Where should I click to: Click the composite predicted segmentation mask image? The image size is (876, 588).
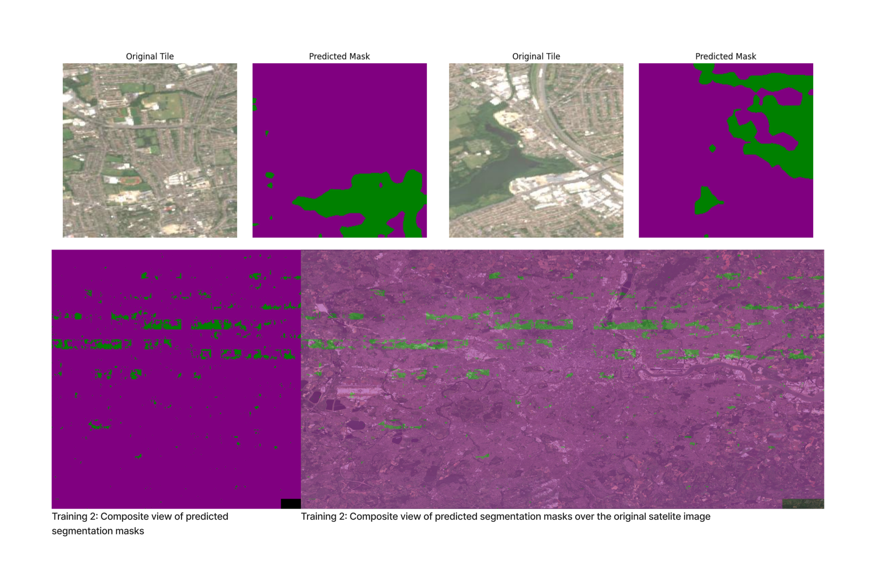point(176,379)
